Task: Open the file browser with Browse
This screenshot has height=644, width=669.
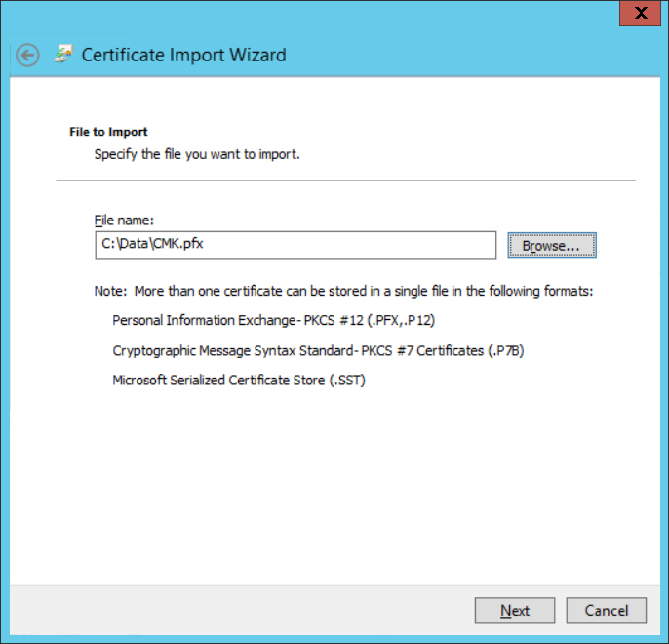Action: [x=551, y=245]
